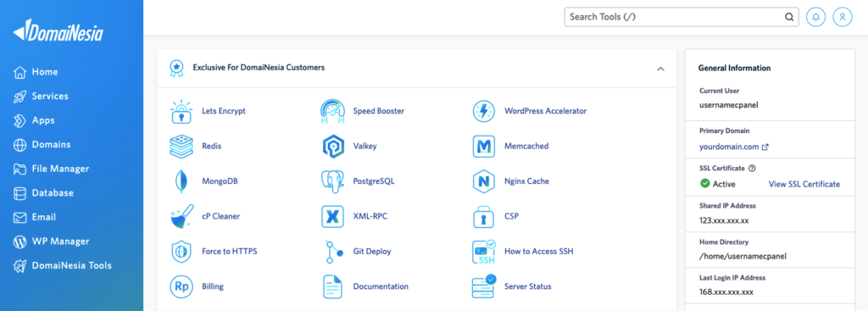The height and width of the screenshot is (311, 868).
Task: Click the SSL Certificate help question icon
Action: pyautogui.click(x=752, y=169)
